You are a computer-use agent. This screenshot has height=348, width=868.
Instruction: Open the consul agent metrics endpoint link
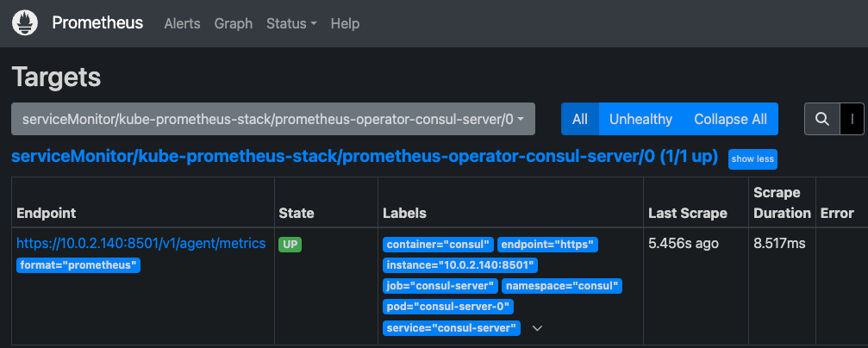click(x=141, y=244)
